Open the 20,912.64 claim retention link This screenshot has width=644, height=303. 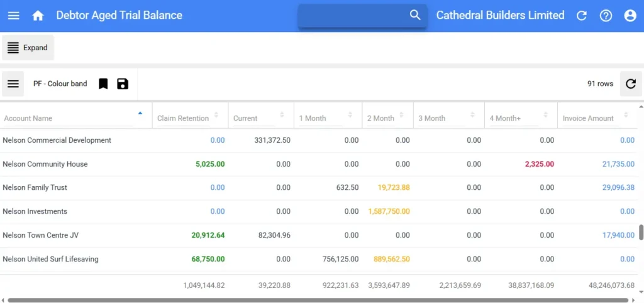[x=208, y=235]
